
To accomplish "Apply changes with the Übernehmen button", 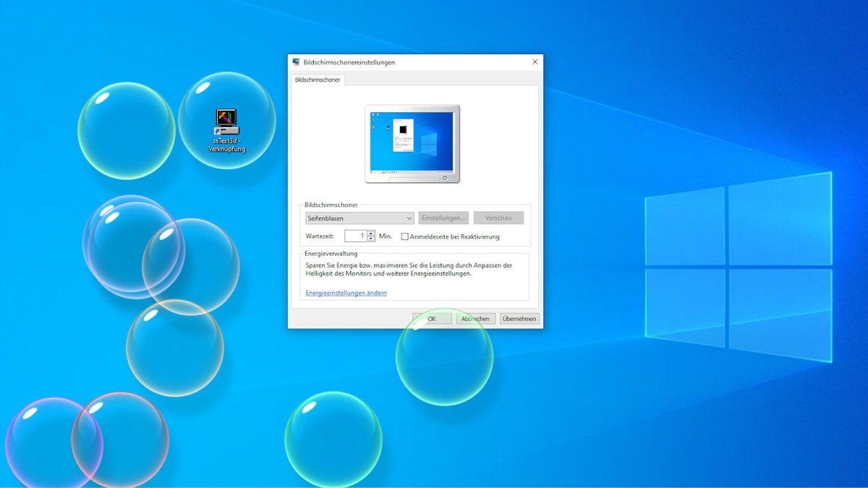I will (519, 318).
